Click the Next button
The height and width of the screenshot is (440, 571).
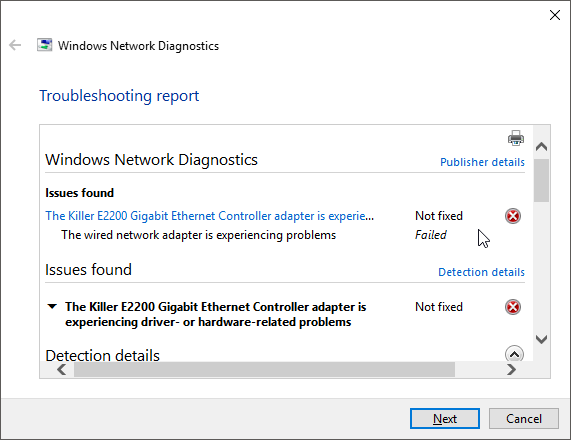(445, 419)
